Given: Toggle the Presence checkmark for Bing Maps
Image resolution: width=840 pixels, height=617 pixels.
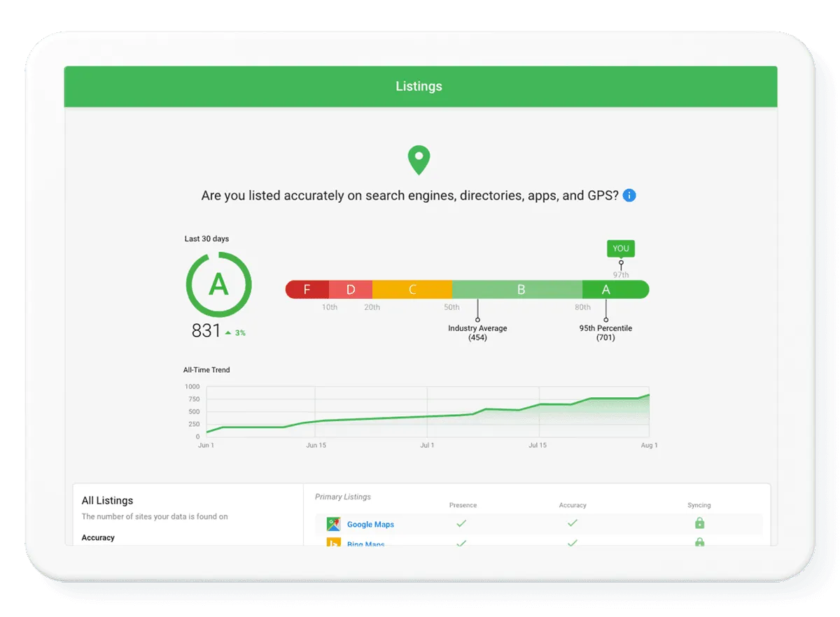Looking at the screenshot, I should 462,542.
